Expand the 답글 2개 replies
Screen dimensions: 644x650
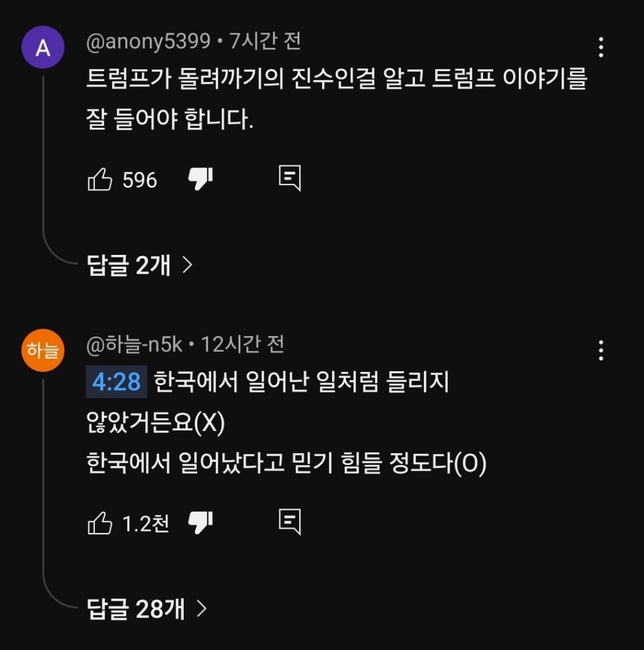(139, 266)
